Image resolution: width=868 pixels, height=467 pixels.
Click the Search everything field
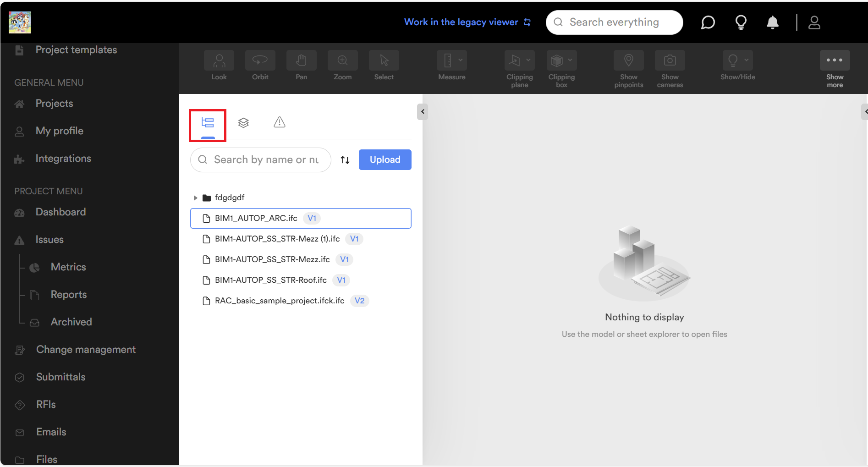point(614,22)
